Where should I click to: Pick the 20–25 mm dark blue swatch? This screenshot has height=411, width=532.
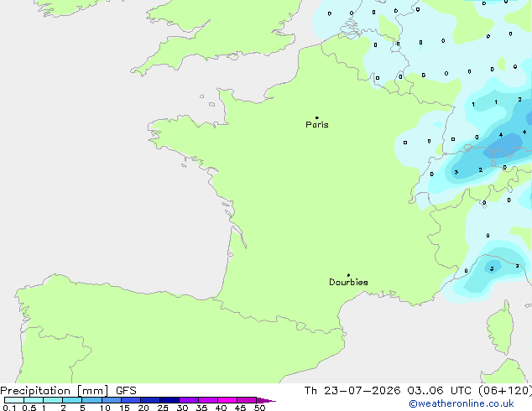pos(150,400)
